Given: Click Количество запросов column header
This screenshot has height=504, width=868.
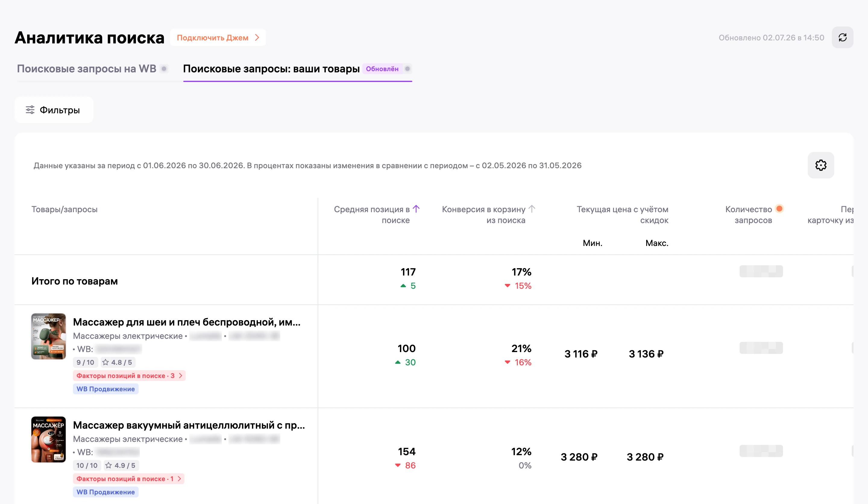Looking at the screenshot, I should coord(748,215).
